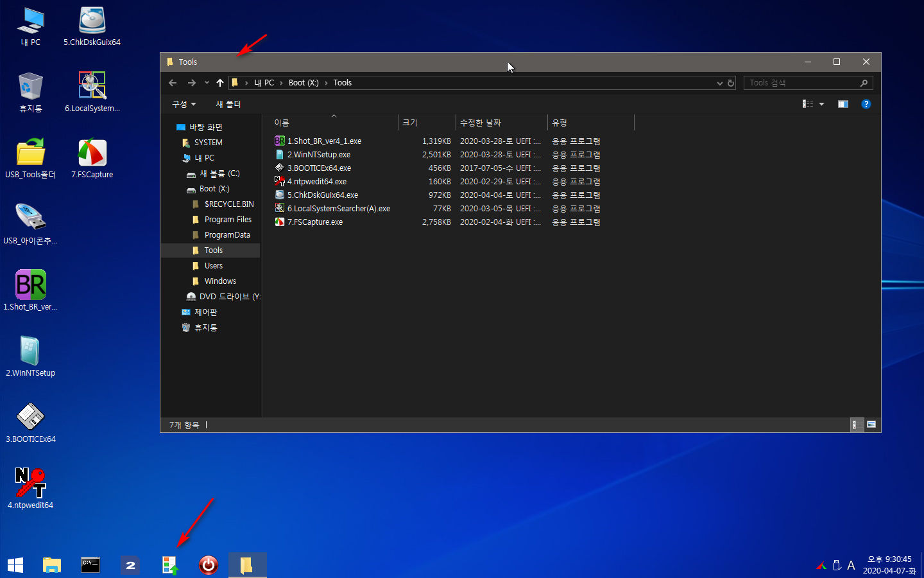This screenshot has height=578, width=924.
Task: Open File Explorer from the taskbar
Action: [x=52, y=565]
